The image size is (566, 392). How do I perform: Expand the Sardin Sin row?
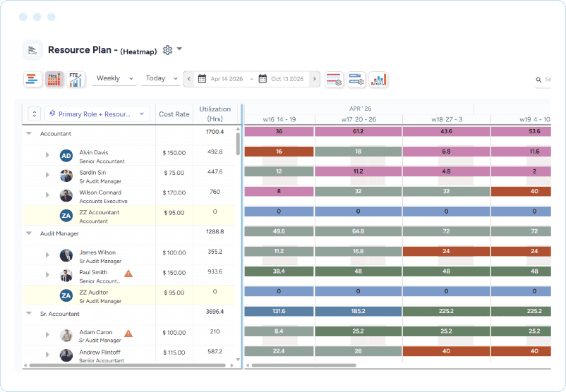[47, 175]
